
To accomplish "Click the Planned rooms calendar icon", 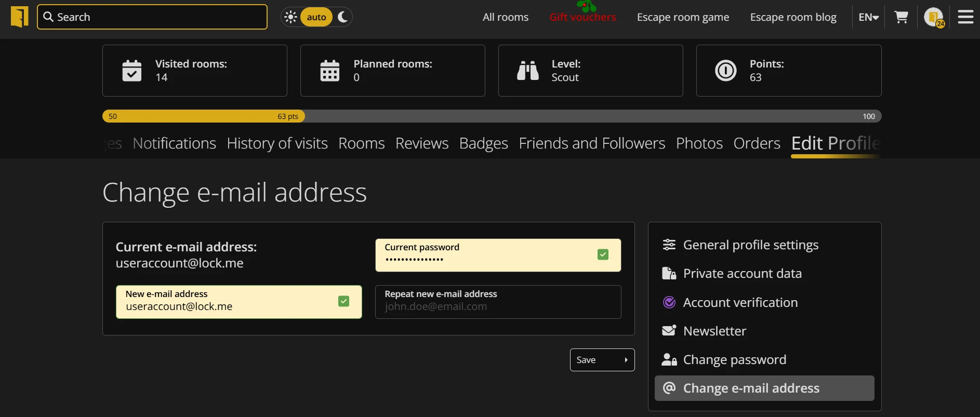I will 330,71.
